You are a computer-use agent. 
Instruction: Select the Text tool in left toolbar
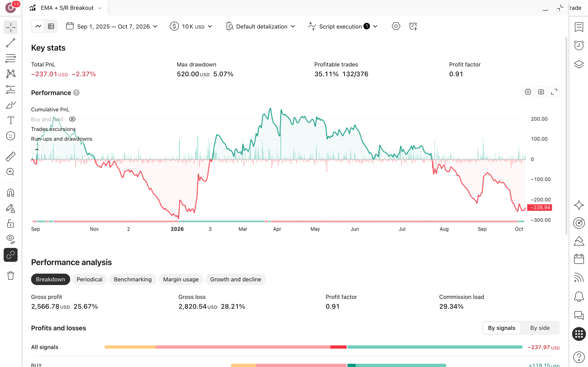coord(11,120)
